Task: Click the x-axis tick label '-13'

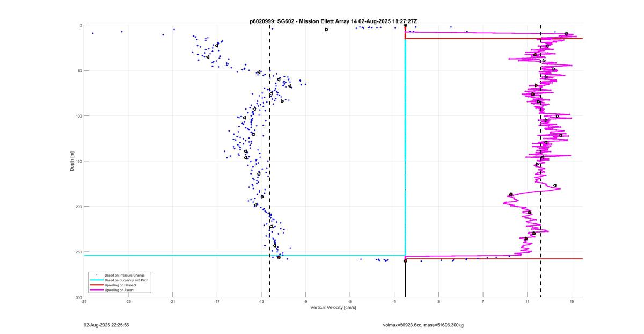Action: [x=261, y=302]
